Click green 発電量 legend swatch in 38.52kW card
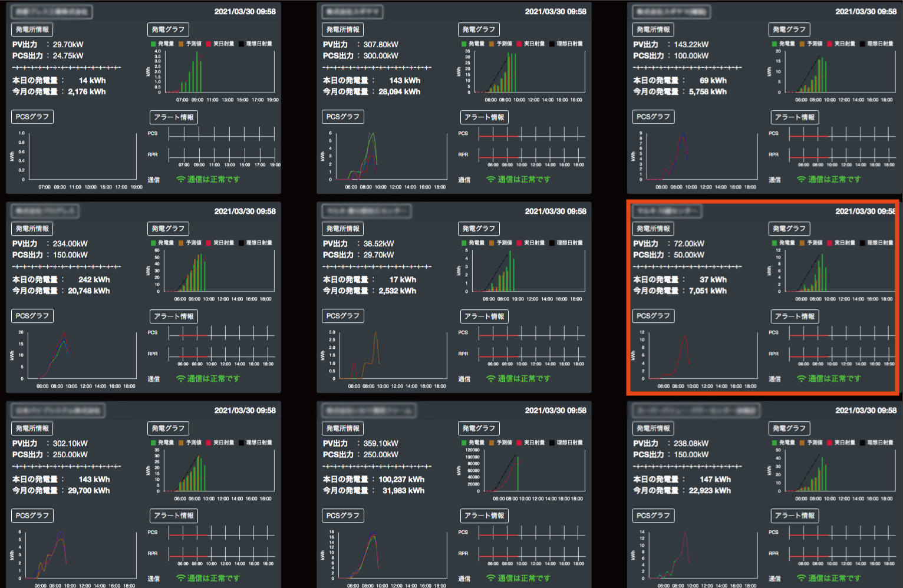 click(464, 243)
